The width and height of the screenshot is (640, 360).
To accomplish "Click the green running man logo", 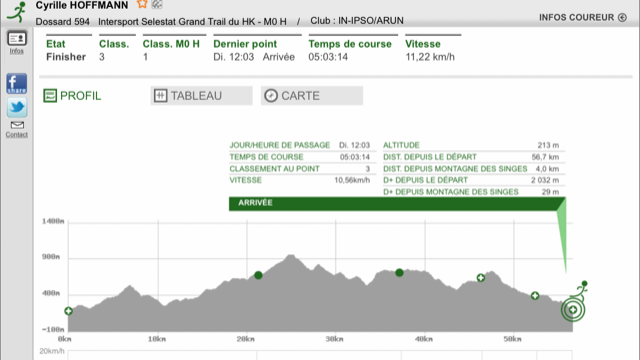I will pos(17,12).
